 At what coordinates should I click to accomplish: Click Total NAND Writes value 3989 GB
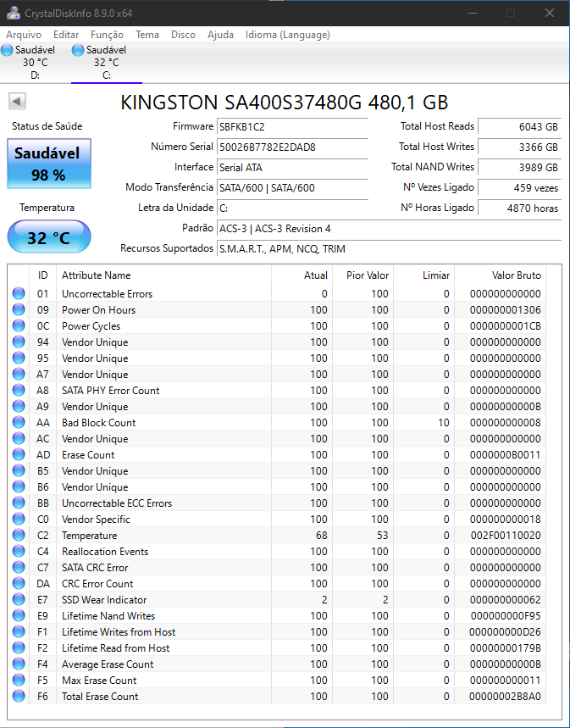519,168
